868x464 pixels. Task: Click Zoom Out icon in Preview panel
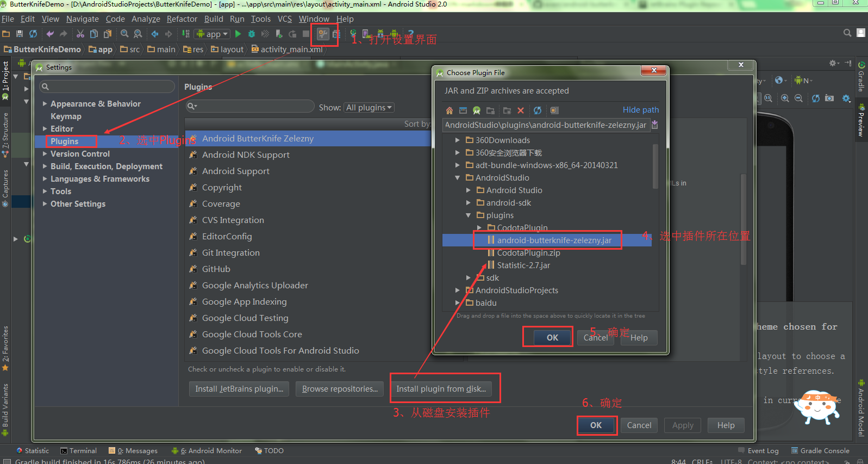pos(798,98)
